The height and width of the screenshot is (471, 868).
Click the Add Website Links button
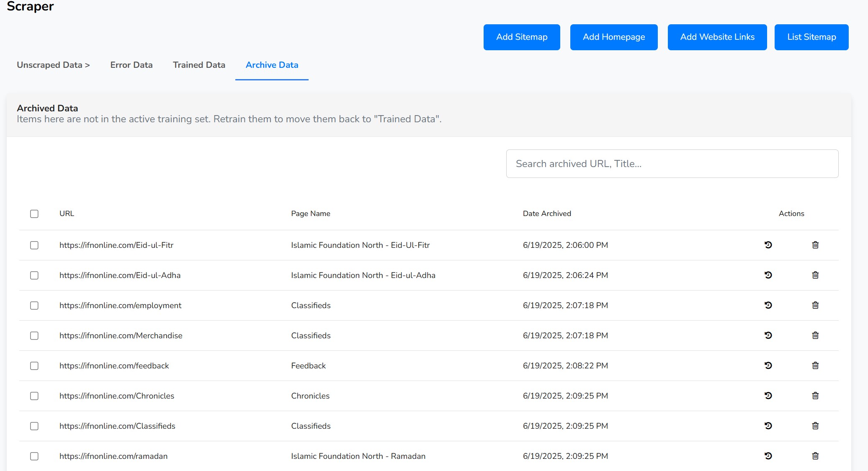(x=717, y=37)
